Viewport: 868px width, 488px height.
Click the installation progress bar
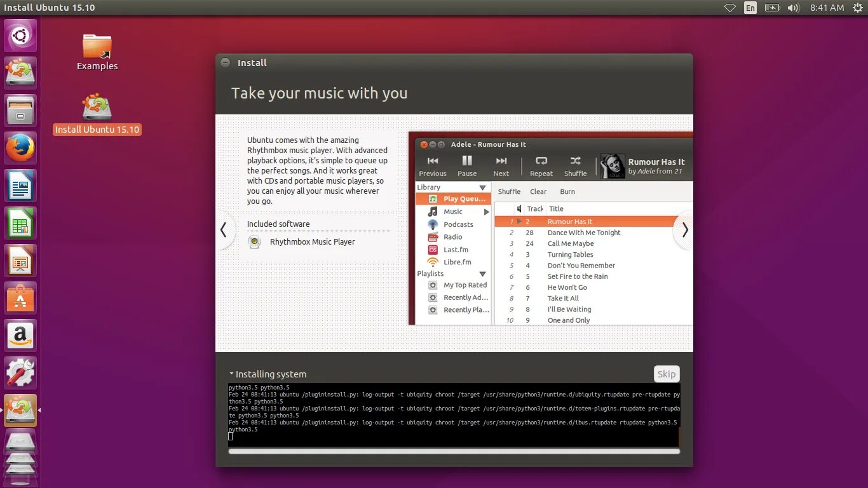[x=454, y=451]
